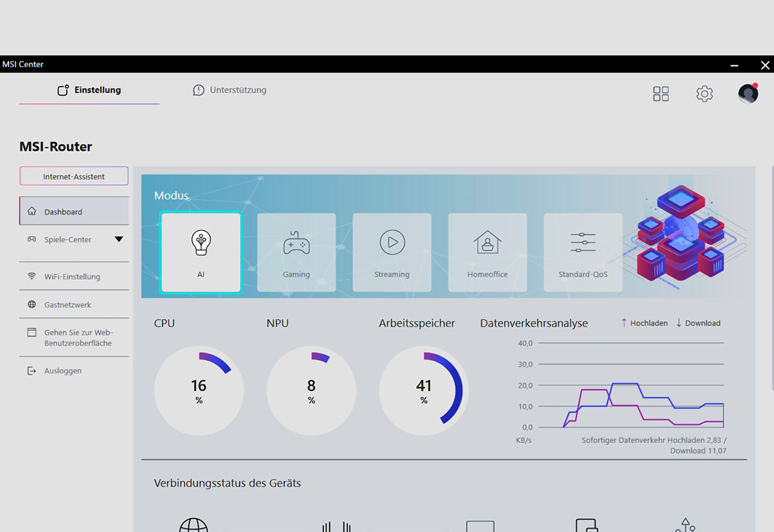Click the Gastnetzwerk globe icon

tap(32, 304)
